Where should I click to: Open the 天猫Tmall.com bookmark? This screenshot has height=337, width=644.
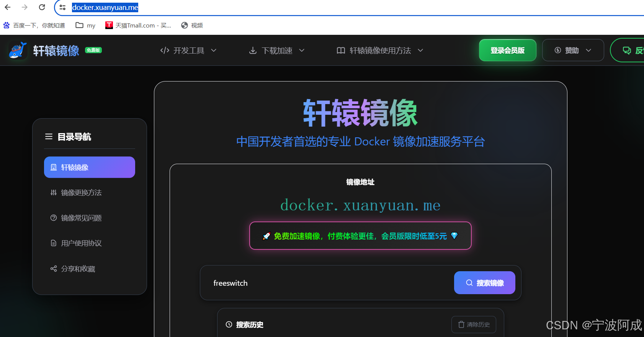pyautogui.click(x=138, y=25)
